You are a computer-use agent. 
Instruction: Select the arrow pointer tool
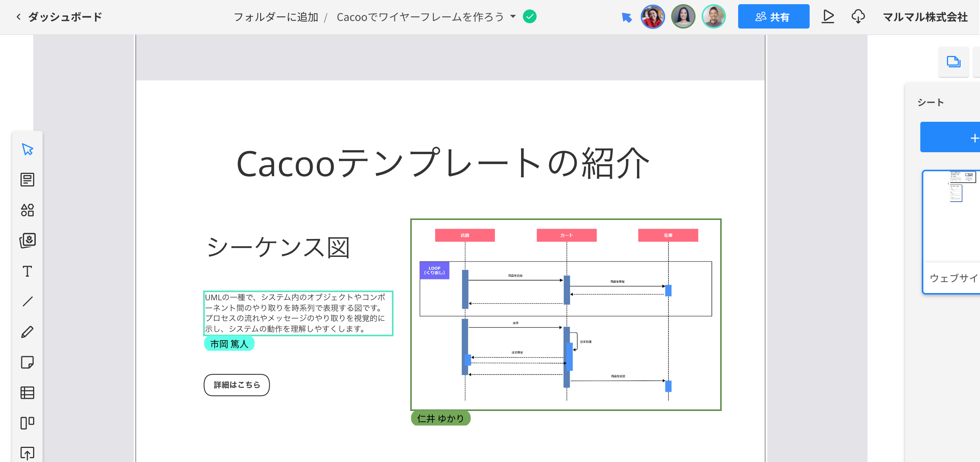pyautogui.click(x=27, y=149)
